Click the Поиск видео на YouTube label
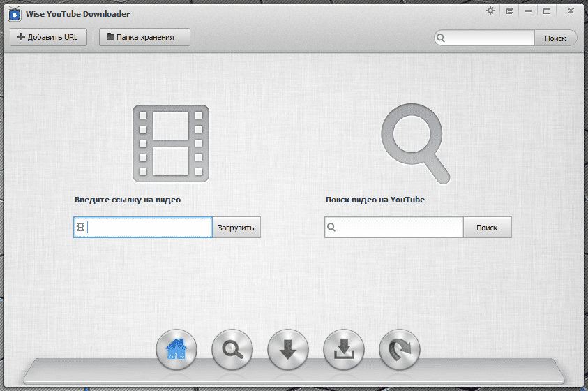The image size is (588, 391). coord(375,200)
